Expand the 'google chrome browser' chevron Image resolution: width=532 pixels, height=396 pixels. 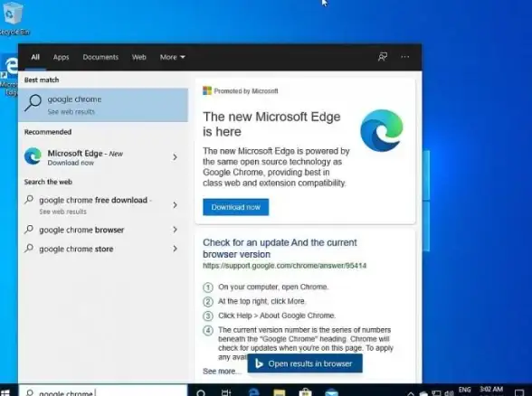click(x=175, y=230)
